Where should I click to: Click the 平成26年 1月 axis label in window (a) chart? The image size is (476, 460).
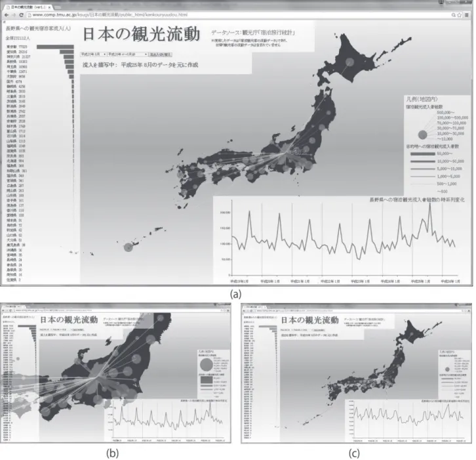[x=450, y=282]
